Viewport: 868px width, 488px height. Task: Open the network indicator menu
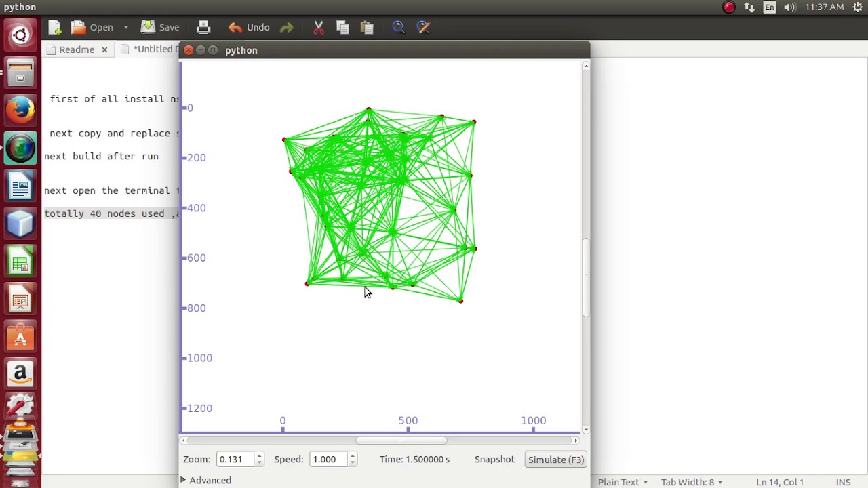(x=749, y=7)
